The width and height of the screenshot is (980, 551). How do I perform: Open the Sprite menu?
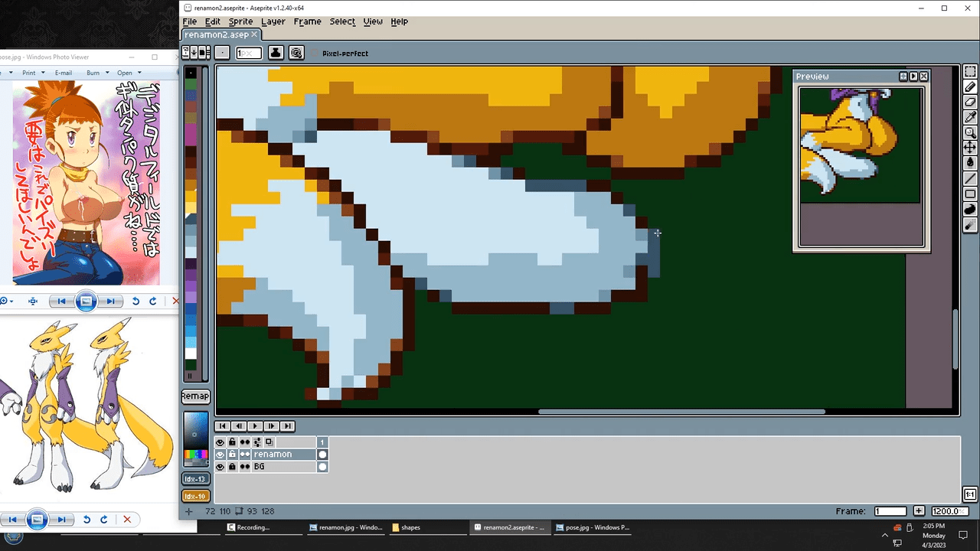pyautogui.click(x=240, y=21)
